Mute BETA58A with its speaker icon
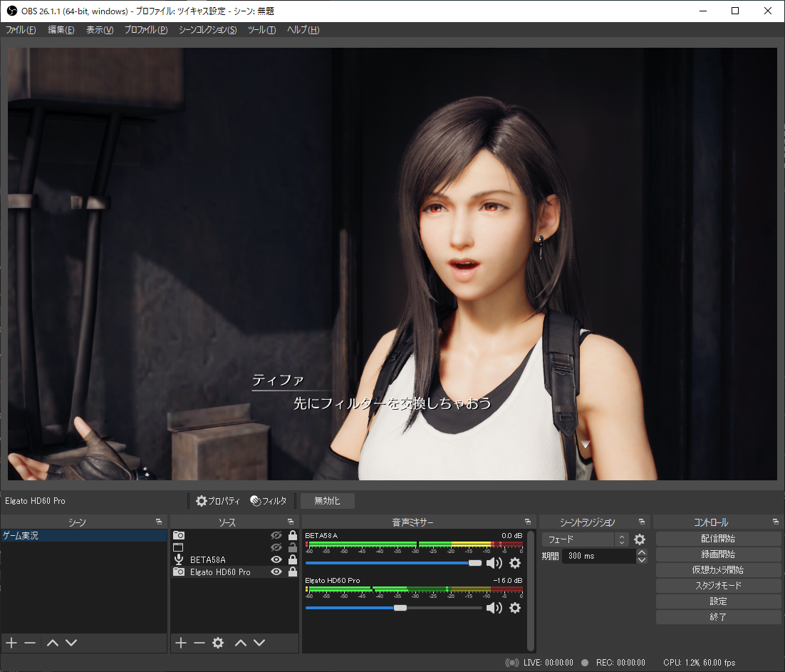The image size is (785, 672). tap(494, 564)
